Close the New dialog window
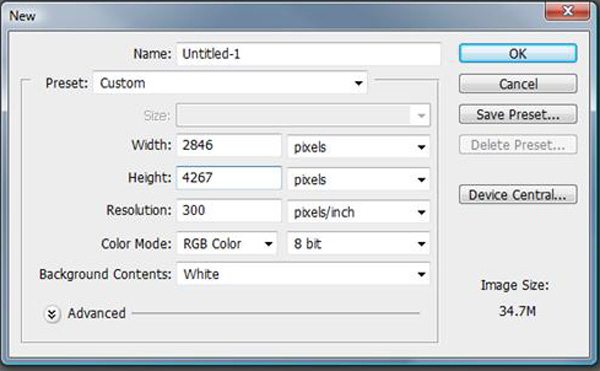 coord(567,10)
